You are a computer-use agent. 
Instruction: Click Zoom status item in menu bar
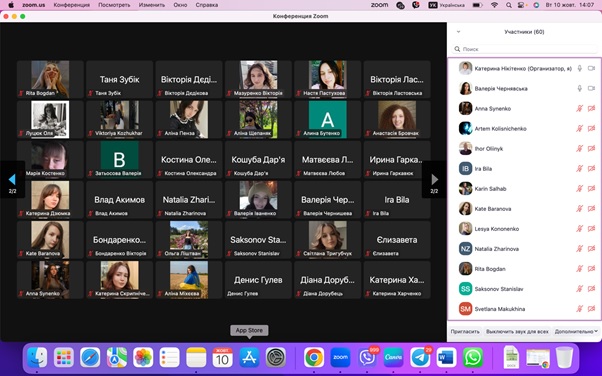point(379,5)
